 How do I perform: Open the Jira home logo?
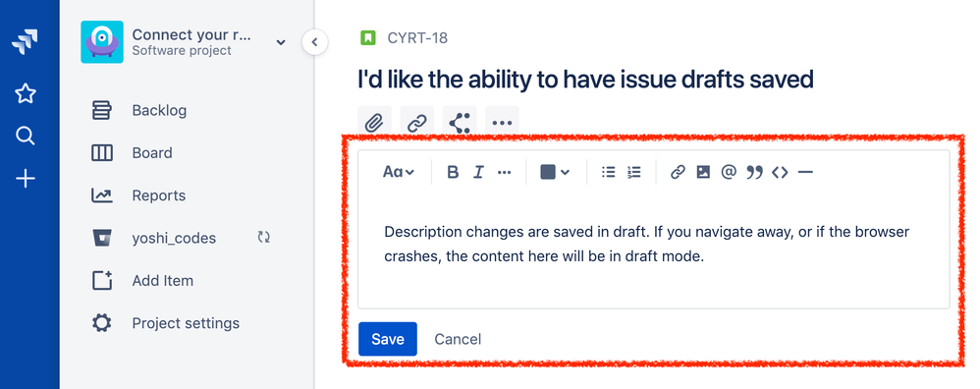tap(25, 42)
